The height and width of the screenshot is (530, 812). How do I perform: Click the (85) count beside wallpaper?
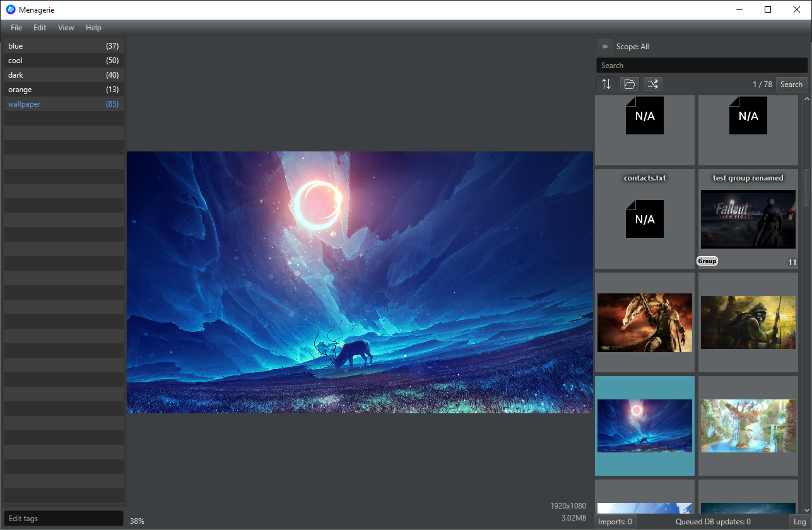(112, 104)
